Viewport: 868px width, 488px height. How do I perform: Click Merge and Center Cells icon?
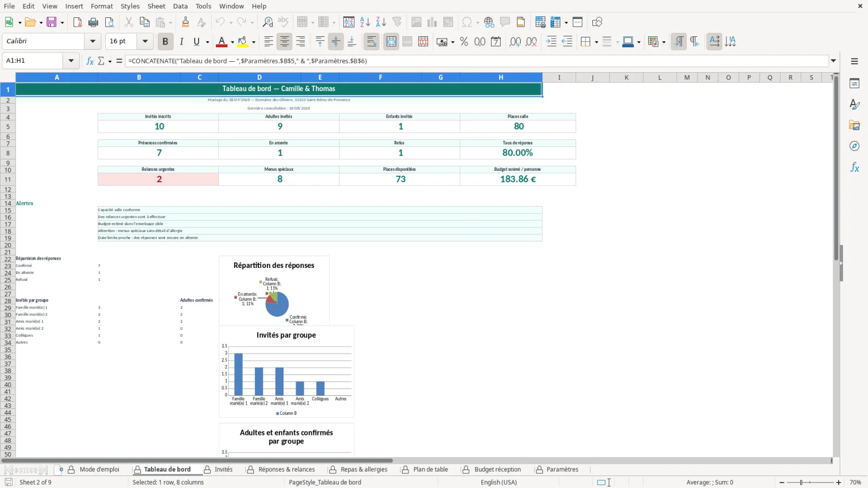pyautogui.click(x=391, y=42)
